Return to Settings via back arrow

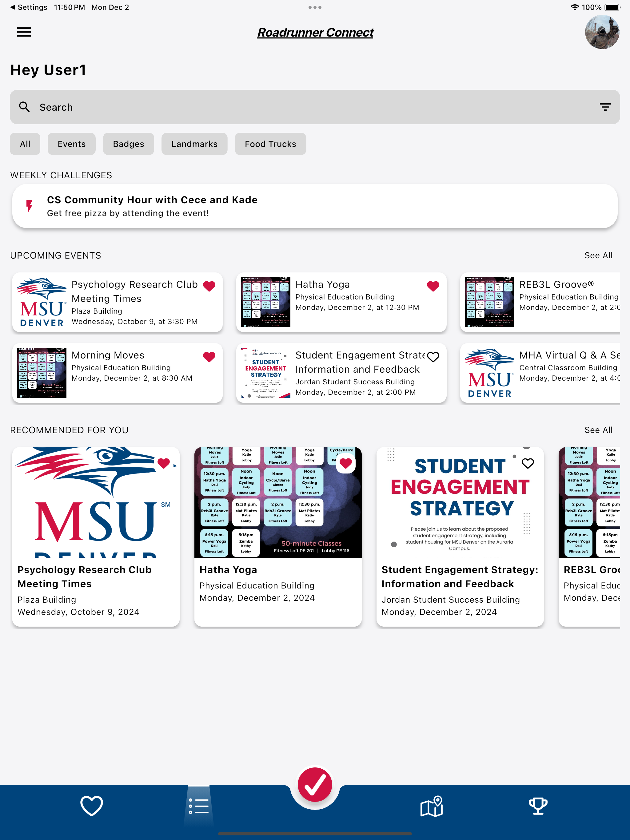click(29, 7)
